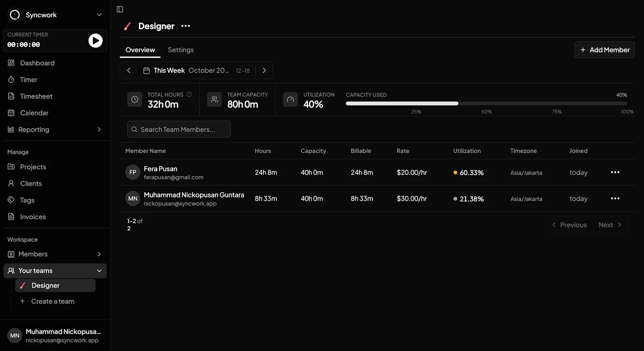The image size is (644, 351).
Task: Click the Add Member button
Action: (x=605, y=50)
